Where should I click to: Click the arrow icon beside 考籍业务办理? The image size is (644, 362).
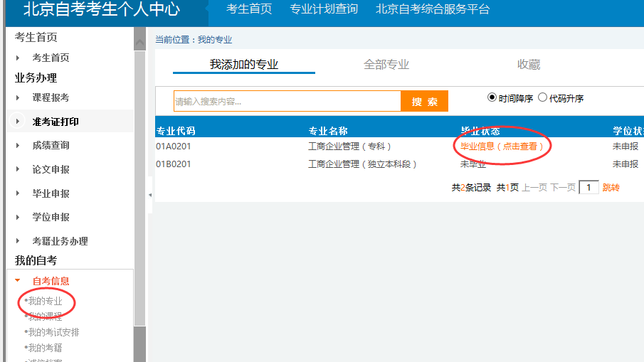pos(18,241)
